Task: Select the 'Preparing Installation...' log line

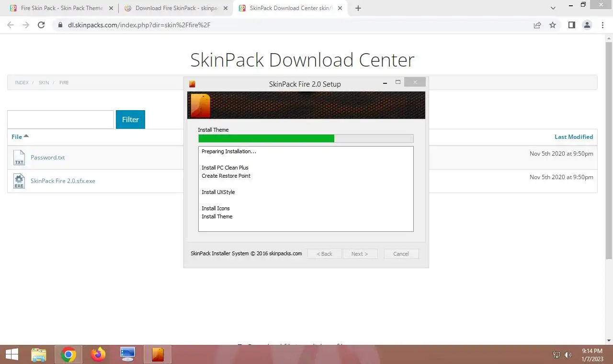Action: point(229,151)
